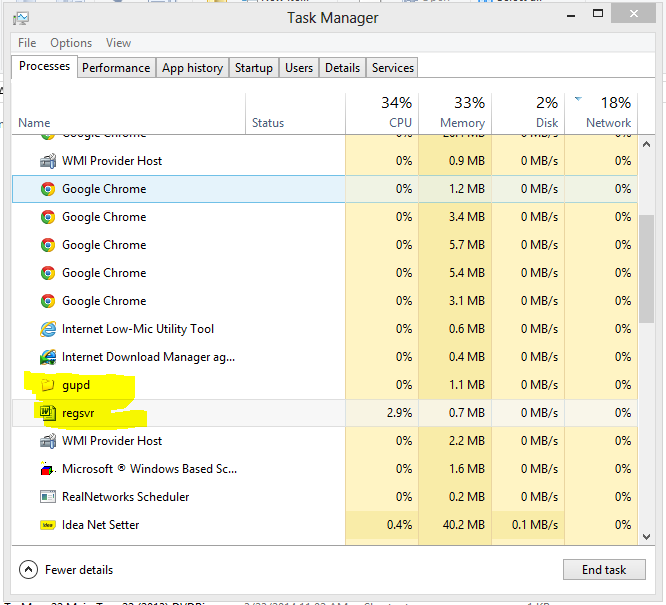Select Internet Download Manager ag... text
Viewport: 666px width, 605px height.
click(148, 357)
